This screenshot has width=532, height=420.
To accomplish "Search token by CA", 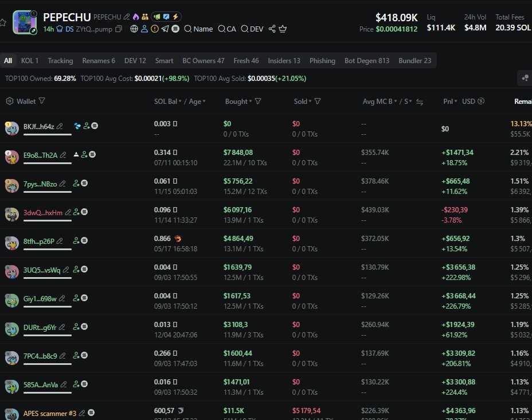I will pyautogui.click(x=227, y=29).
